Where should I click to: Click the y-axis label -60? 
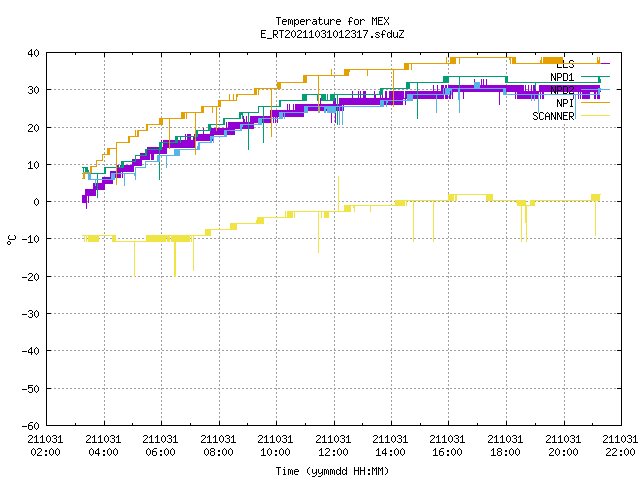tap(31, 426)
